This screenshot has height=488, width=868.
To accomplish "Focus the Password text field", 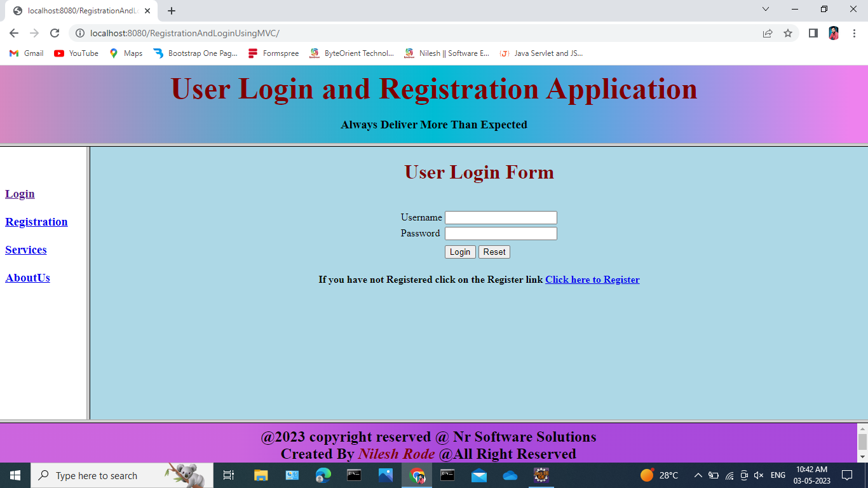I will coord(501,233).
